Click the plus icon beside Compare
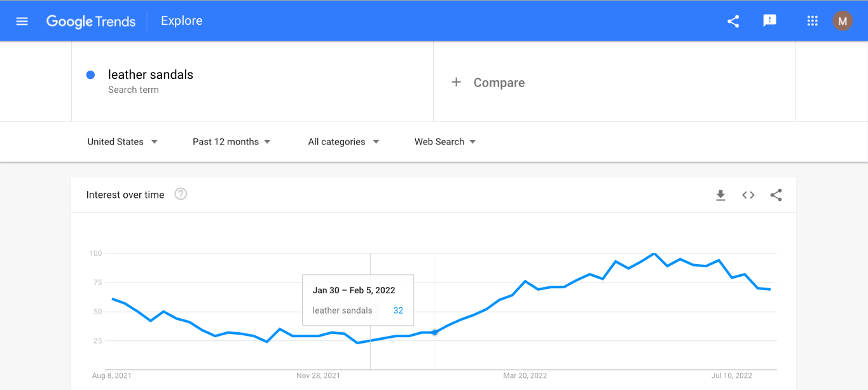The height and width of the screenshot is (390, 868). (x=456, y=82)
